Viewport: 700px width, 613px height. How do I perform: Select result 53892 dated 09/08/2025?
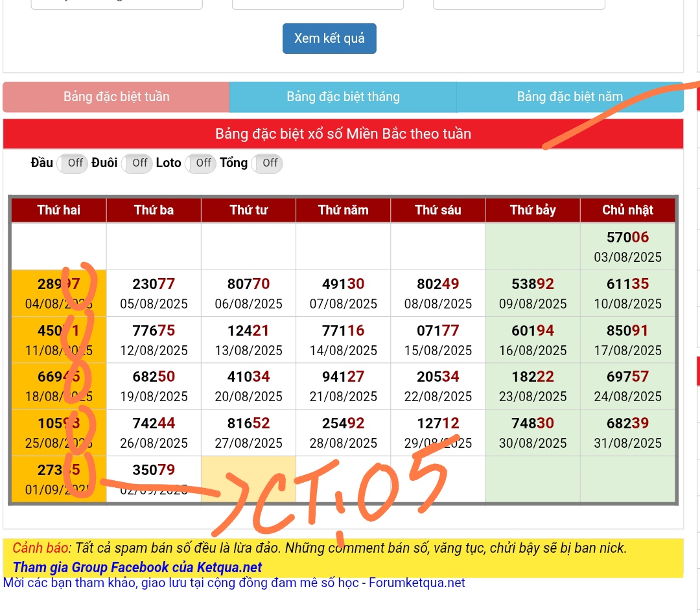[x=533, y=294]
